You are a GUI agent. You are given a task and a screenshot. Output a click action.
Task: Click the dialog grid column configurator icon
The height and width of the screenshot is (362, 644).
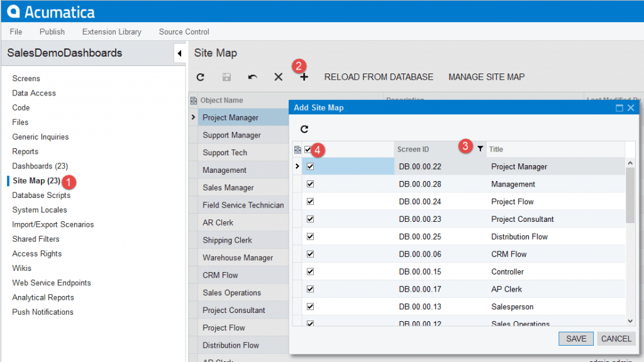(x=297, y=150)
